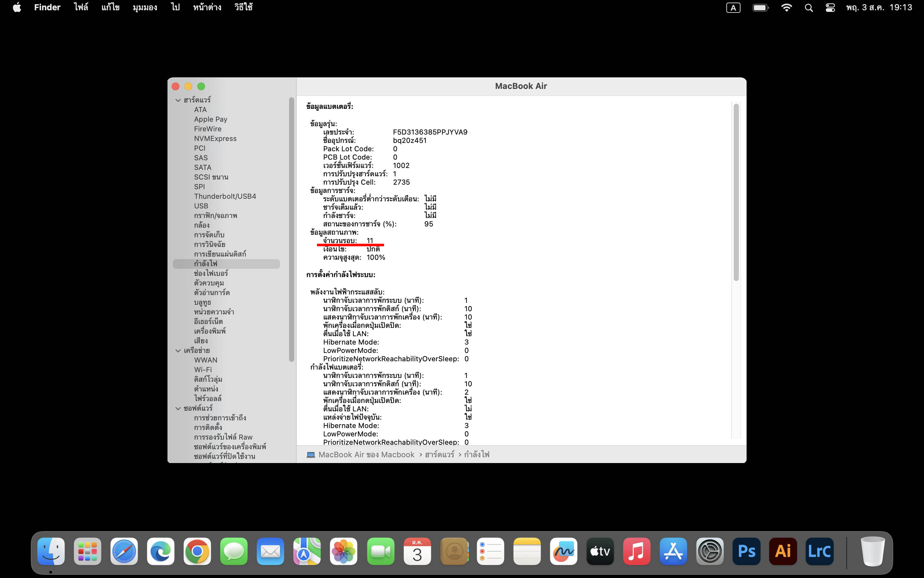Select บลูทูธ in the sidebar
Image resolution: width=924 pixels, height=578 pixels.
[x=202, y=302]
